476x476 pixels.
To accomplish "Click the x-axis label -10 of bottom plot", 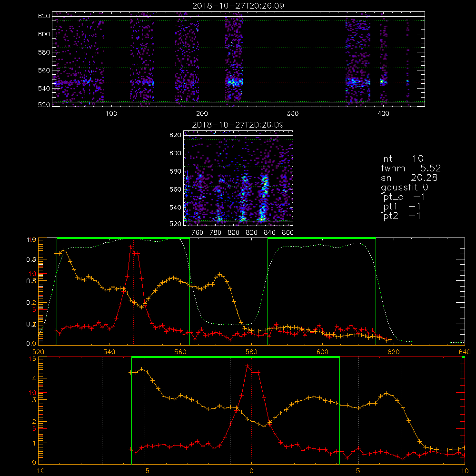I will [38, 471].
